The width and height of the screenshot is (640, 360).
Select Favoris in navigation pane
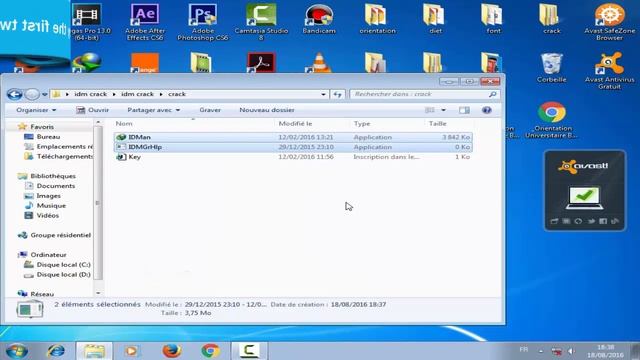(x=42, y=127)
